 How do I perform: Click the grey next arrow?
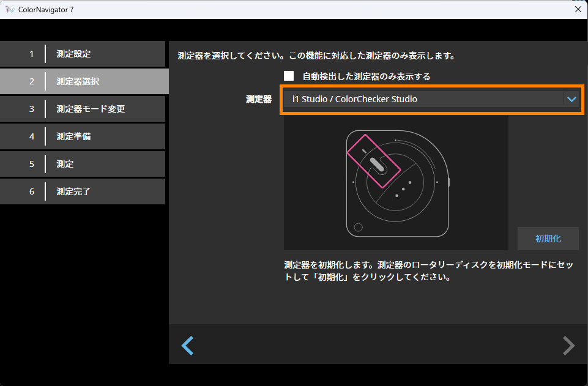click(568, 345)
